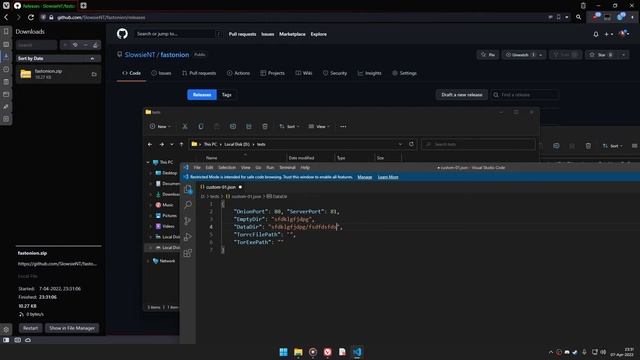The image size is (640, 360).
Task: Click the Draft a new release button
Action: tap(462, 95)
